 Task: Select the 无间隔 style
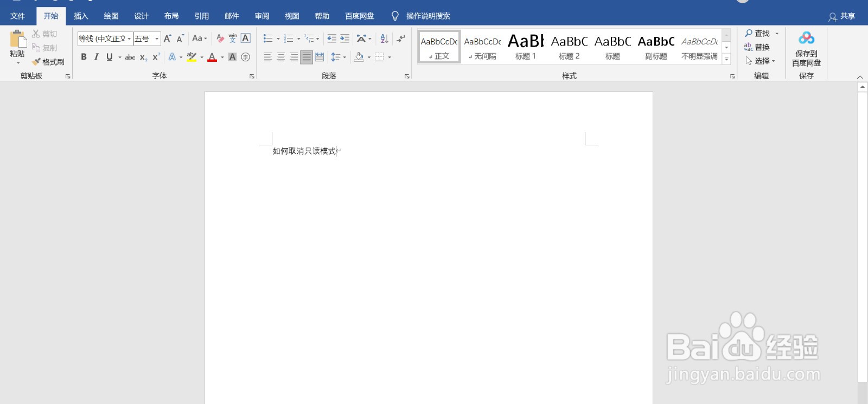483,47
